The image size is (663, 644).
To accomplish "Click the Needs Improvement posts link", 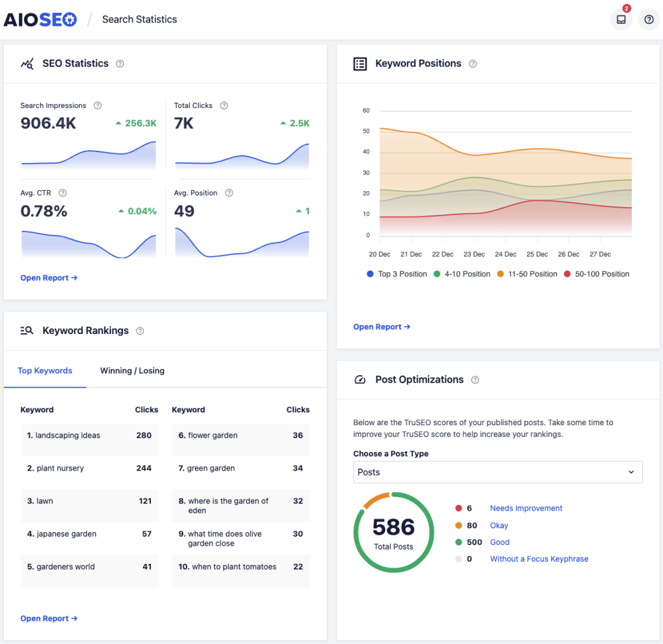I will 526,508.
